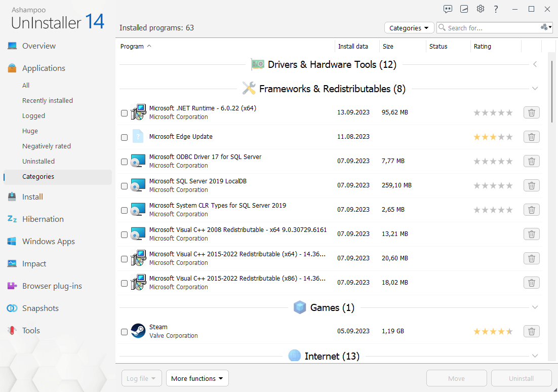The height and width of the screenshot is (392, 558).
Task: Give Steam a five-star rating
Action: click(x=509, y=331)
